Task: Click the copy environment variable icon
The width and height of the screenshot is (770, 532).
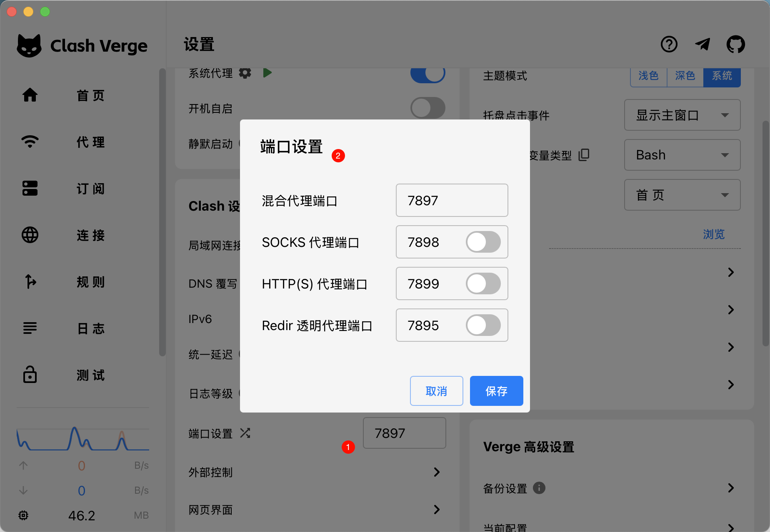Action: (584, 155)
